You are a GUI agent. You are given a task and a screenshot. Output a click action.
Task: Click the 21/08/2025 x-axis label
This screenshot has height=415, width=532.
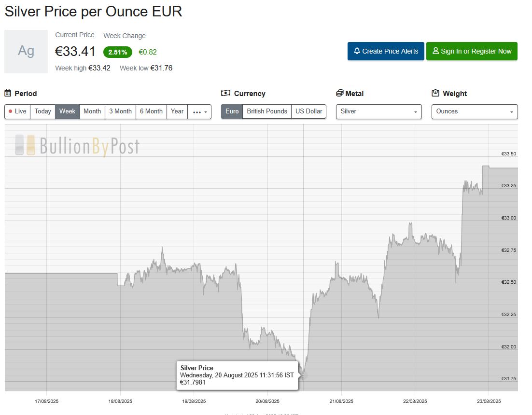pyautogui.click(x=341, y=401)
